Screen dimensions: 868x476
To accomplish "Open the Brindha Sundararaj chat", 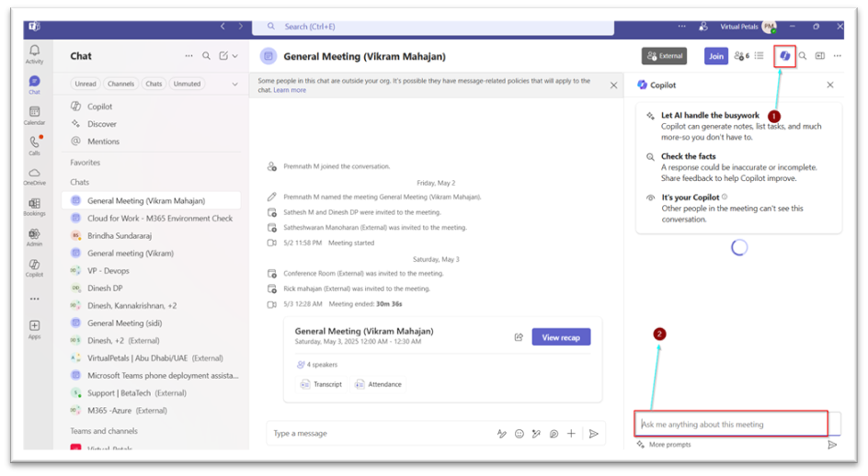I will (x=151, y=236).
